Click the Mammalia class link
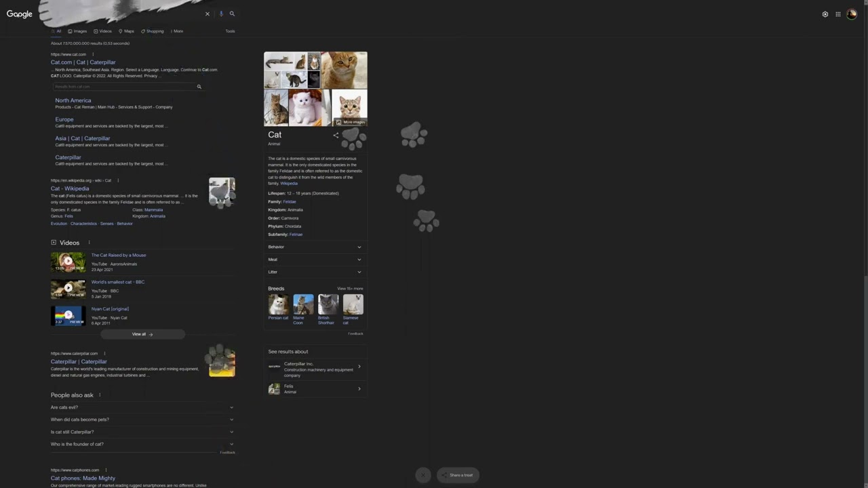Screen dimensions: 868x488 tap(153, 210)
